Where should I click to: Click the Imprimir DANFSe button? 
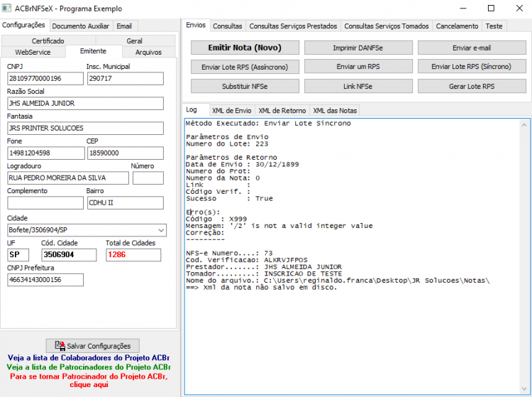(x=358, y=48)
